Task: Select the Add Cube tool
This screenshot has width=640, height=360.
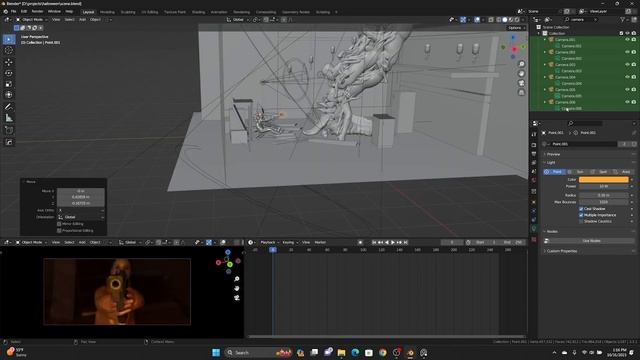Action: [x=9, y=130]
